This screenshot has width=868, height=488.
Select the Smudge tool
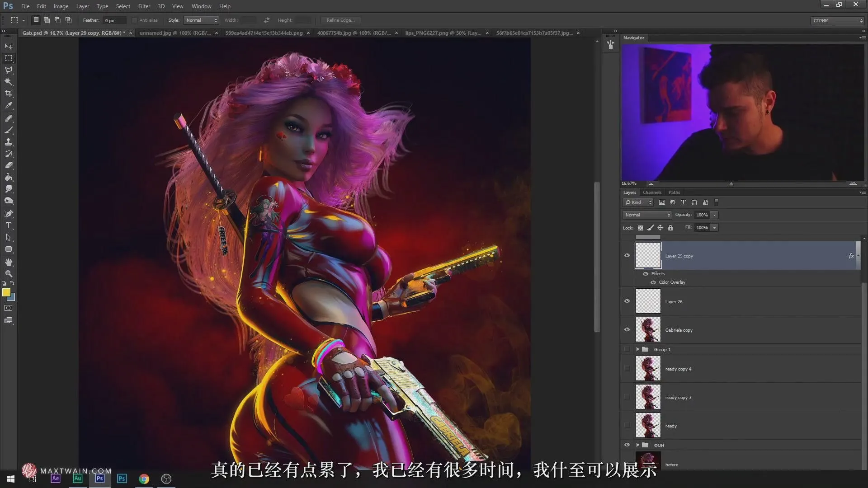click(9, 189)
